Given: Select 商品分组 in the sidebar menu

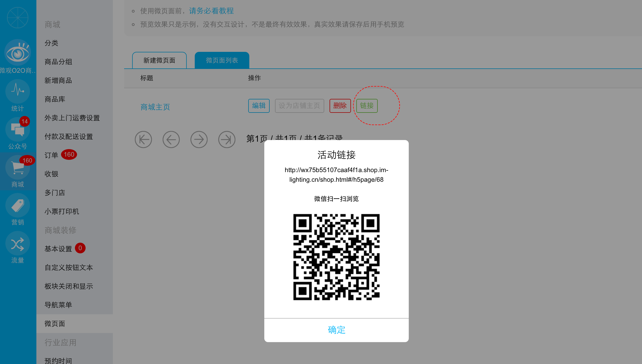Looking at the screenshot, I should point(58,62).
